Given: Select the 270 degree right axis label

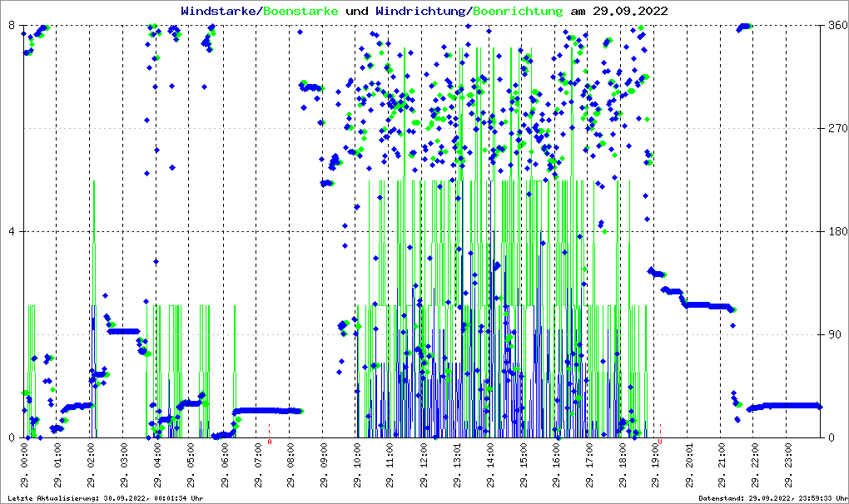Looking at the screenshot, I should click(837, 128).
